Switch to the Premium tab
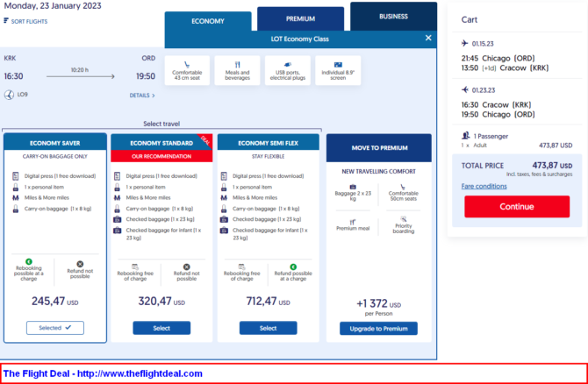The height and width of the screenshot is (384, 588). tap(300, 18)
